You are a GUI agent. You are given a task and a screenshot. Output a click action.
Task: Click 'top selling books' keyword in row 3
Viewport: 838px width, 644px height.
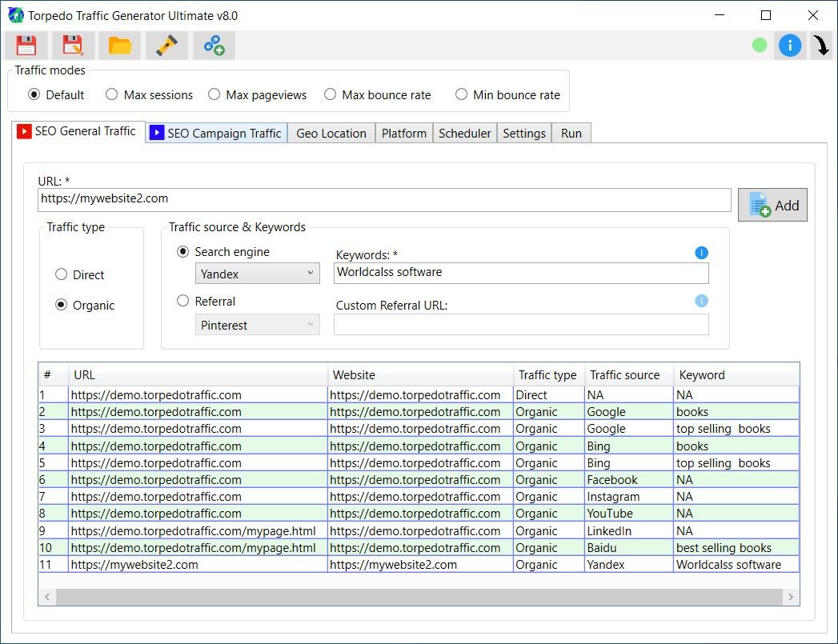(x=736, y=429)
